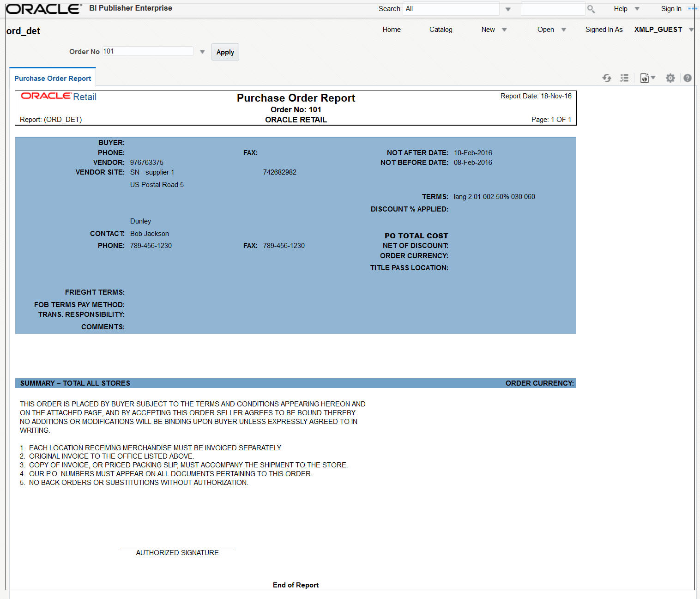Viewport: 700px width, 599px height.
Task: Click the fax number 742682982
Action: pos(280,172)
